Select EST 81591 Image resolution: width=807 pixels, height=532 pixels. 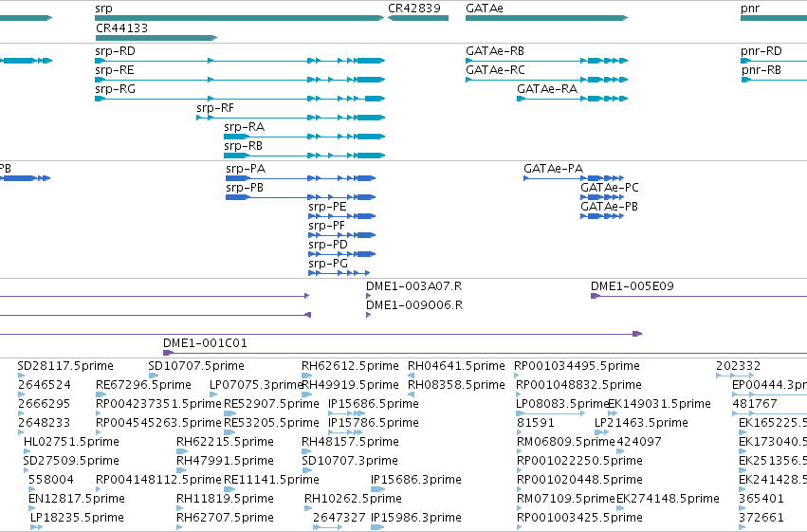(520, 432)
